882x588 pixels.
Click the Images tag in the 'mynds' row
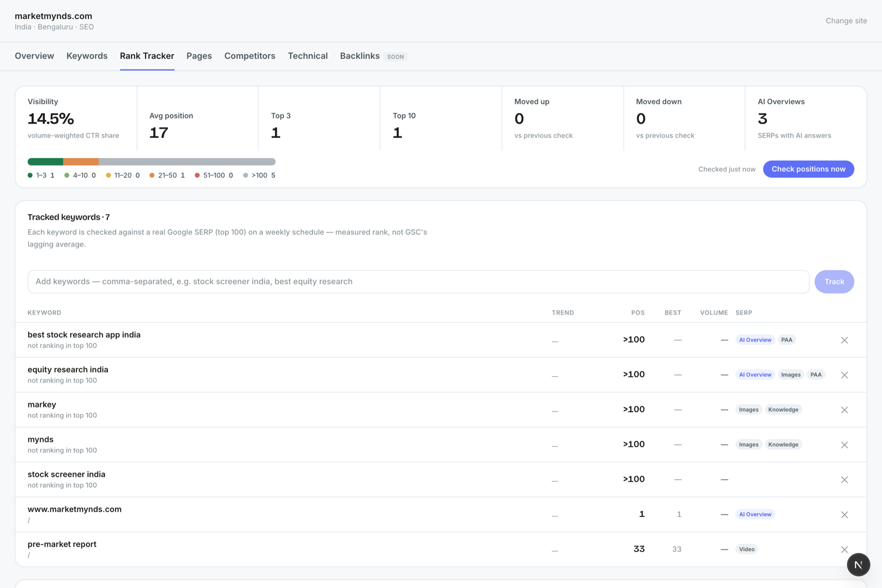(x=748, y=445)
